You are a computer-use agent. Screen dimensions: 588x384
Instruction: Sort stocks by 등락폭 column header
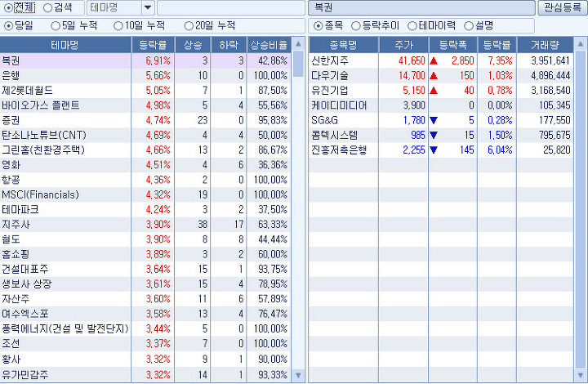[x=453, y=45]
